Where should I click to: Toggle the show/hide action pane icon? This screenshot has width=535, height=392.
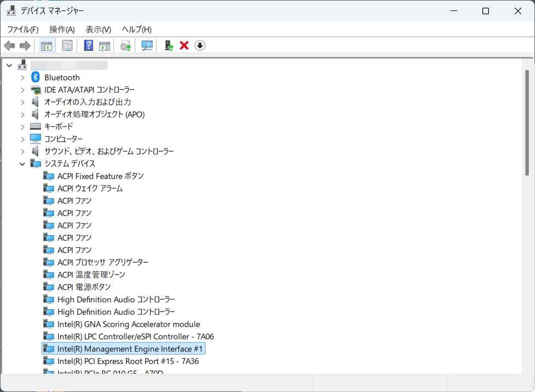pos(105,46)
